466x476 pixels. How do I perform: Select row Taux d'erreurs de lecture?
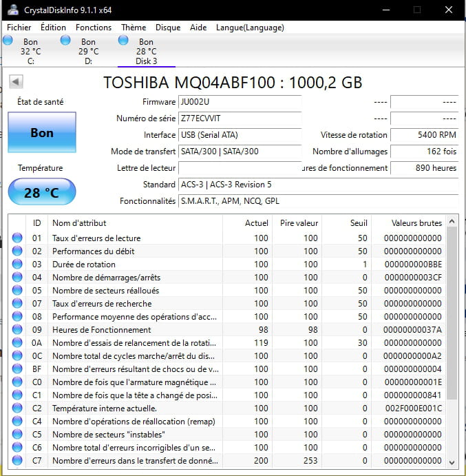[227, 238]
